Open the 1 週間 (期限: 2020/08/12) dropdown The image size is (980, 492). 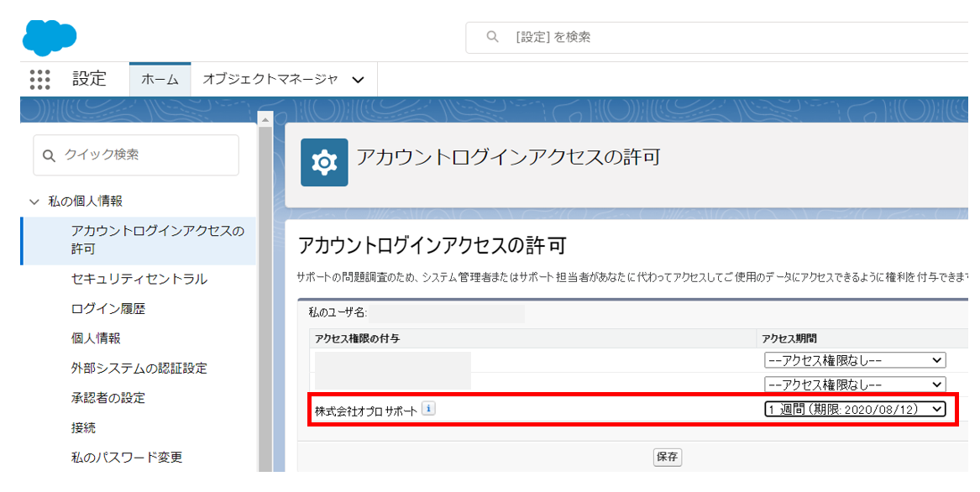tap(854, 409)
